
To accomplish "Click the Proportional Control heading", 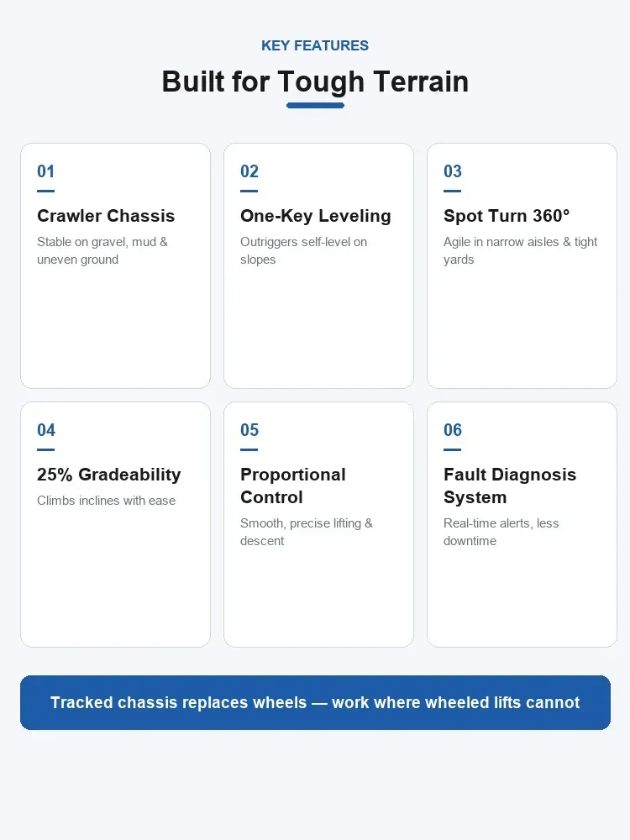I will point(293,486).
